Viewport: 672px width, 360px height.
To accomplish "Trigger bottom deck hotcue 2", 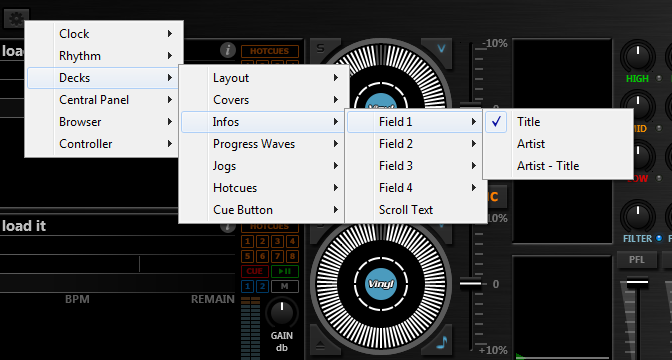I will tap(263, 241).
